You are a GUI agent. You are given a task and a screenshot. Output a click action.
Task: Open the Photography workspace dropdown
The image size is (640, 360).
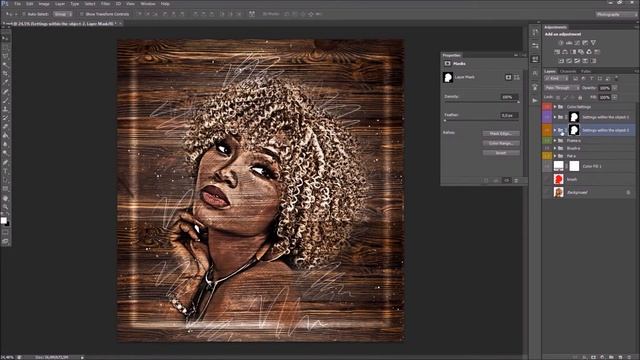pos(615,14)
